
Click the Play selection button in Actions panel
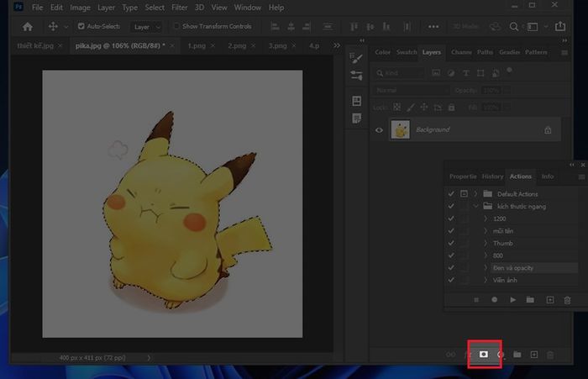click(x=512, y=300)
